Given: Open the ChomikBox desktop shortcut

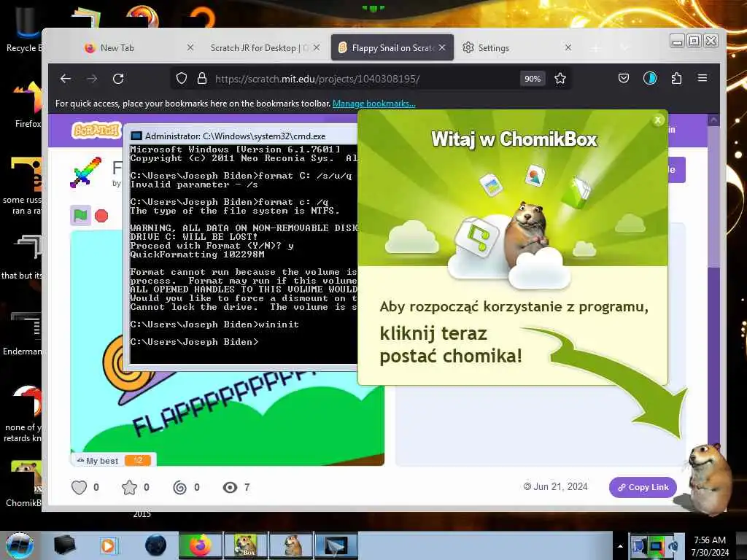Looking at the screenshot, I should pos(26,483).
